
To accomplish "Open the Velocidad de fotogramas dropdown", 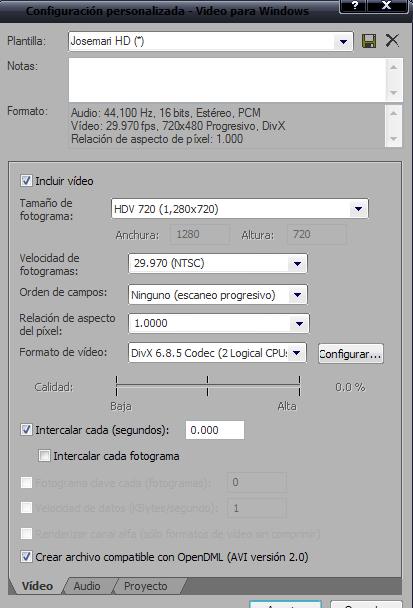I will [297, 264].
